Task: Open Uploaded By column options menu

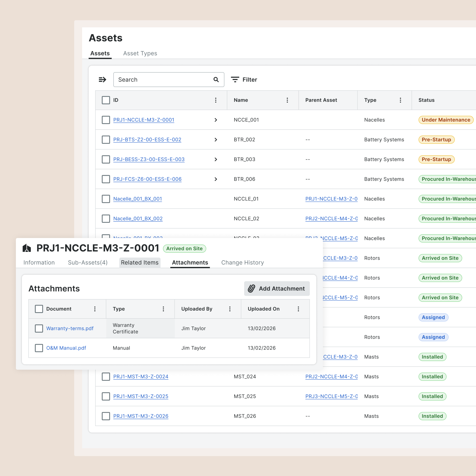Action: [x=230, y=309]
